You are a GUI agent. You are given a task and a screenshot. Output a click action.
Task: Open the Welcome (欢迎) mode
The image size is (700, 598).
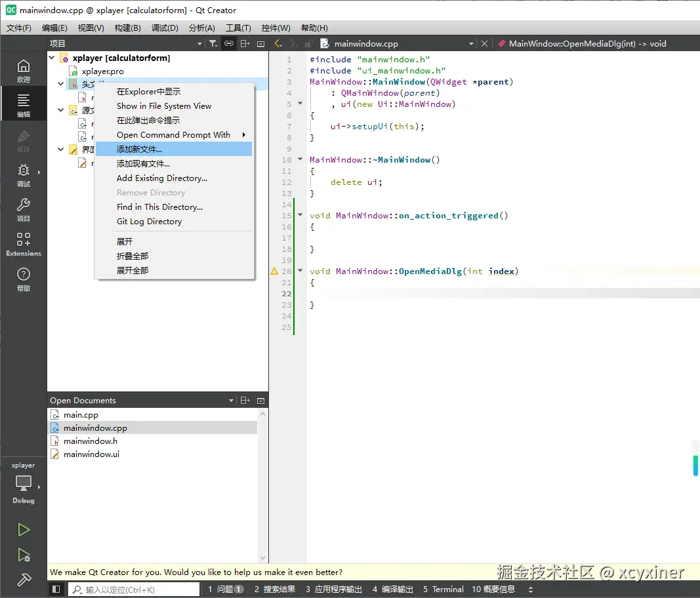pos(24,70)
